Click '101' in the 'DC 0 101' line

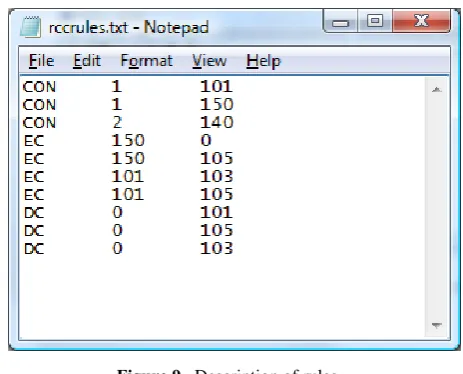(216, 213)
